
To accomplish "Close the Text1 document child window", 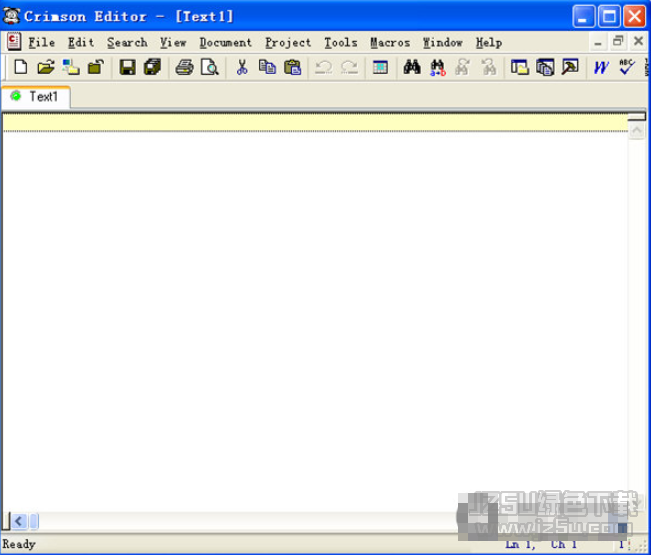I will click(639, 41).
